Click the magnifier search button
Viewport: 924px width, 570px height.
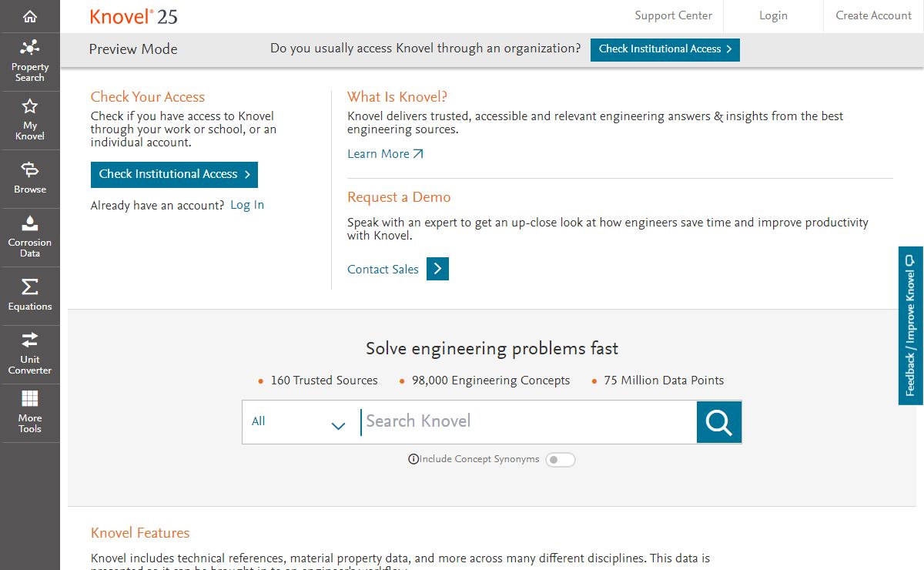point(719,422)
